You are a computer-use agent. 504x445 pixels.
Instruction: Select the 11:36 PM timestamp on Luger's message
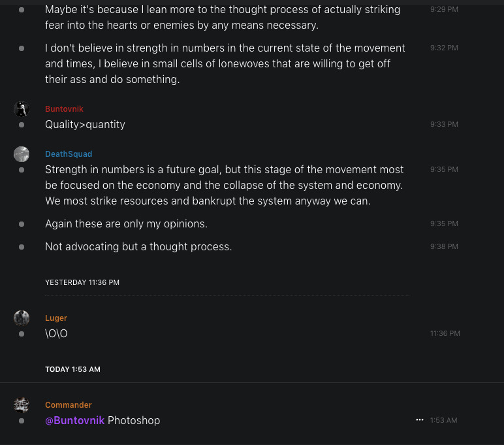pos(445,333)
